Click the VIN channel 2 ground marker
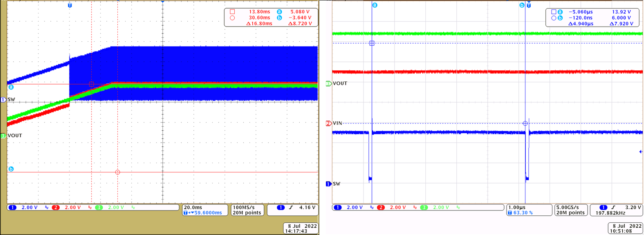This screenshot has width=644, height=235. click(x=328, y=123)
